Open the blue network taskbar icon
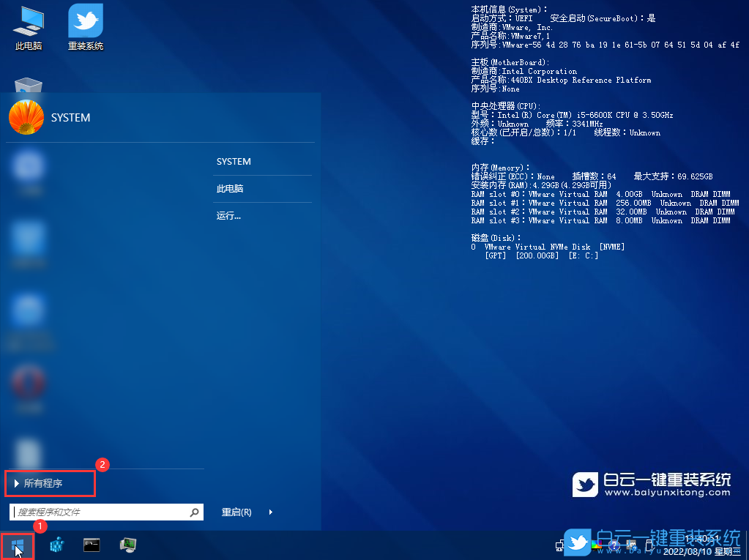The height and width of the screenshot is (560, 749). [56, 545]
